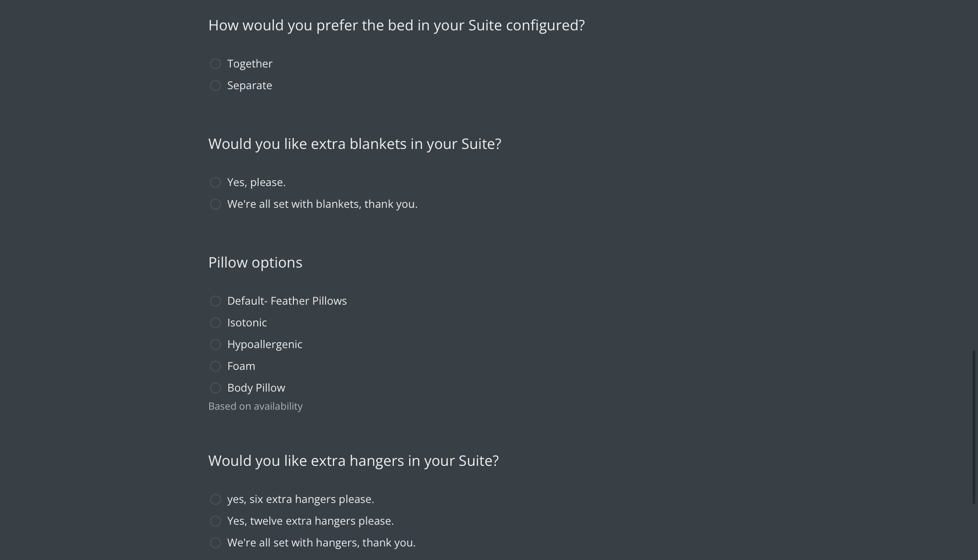Click the page vertical scrollbar thumb
The width and height of the screenshot is (978, 560).
(x=974, y=427)
